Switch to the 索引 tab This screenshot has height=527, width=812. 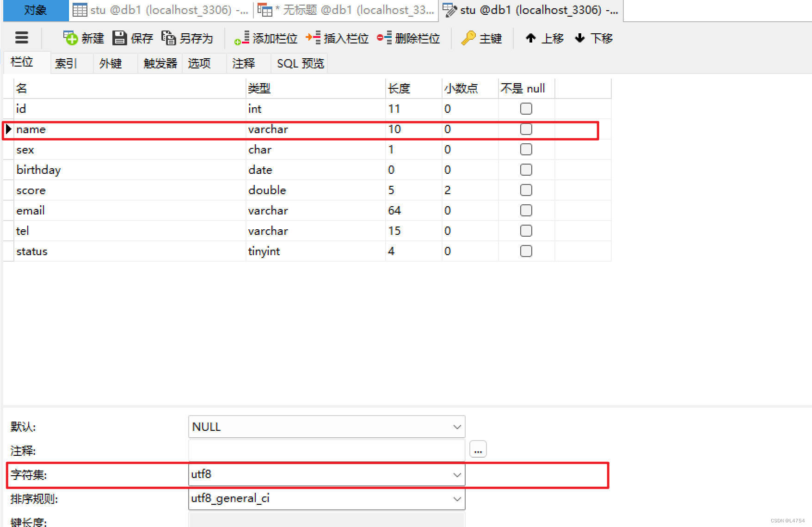tap(66, 63)
